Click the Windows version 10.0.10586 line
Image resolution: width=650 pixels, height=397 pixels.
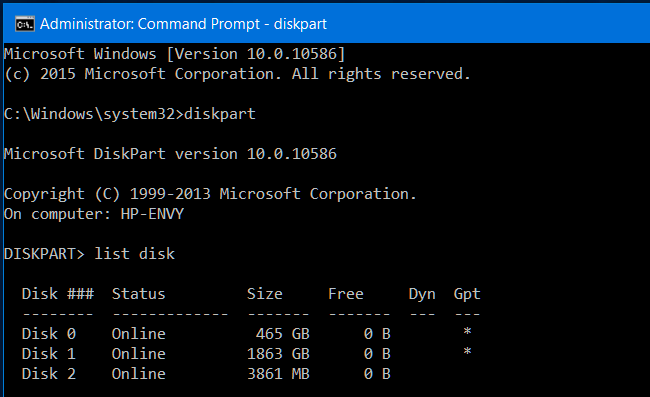tap(174, 54)
